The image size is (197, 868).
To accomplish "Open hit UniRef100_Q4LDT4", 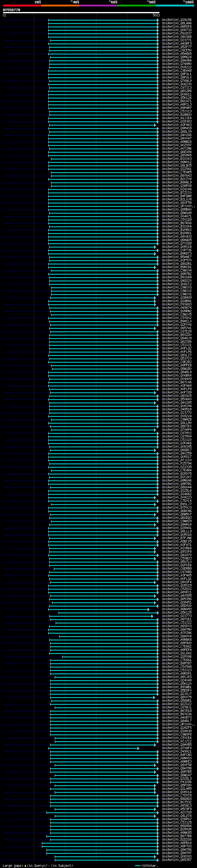I will (x=177, y=816).
